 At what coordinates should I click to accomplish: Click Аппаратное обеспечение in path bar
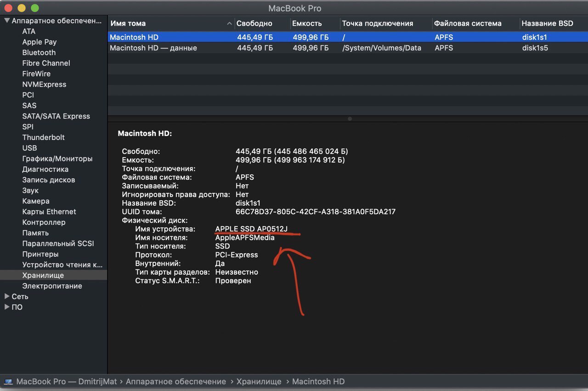[176, 381]
